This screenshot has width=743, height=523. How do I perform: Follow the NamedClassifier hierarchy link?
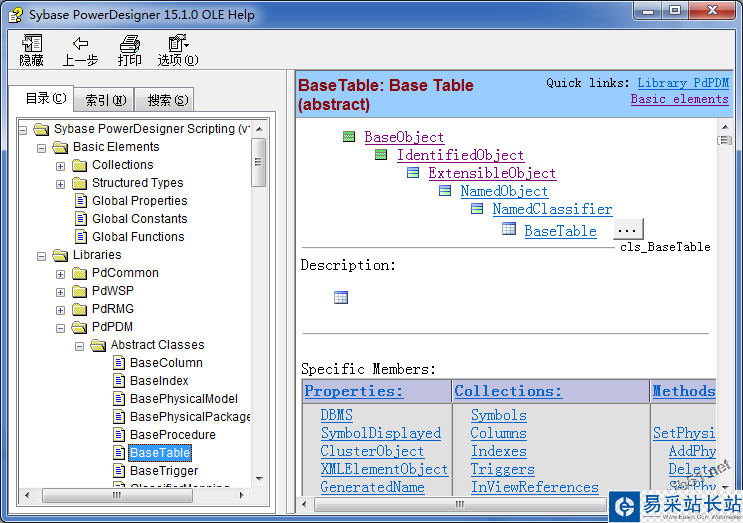(552, 209)
